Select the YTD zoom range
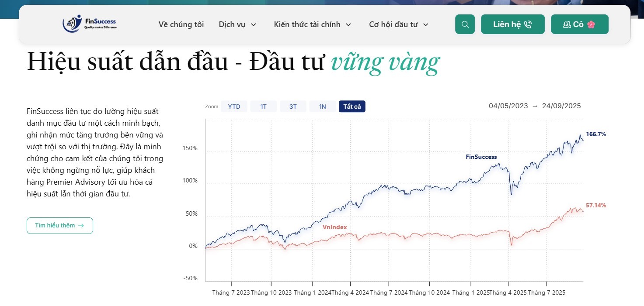 pos(234,107)
